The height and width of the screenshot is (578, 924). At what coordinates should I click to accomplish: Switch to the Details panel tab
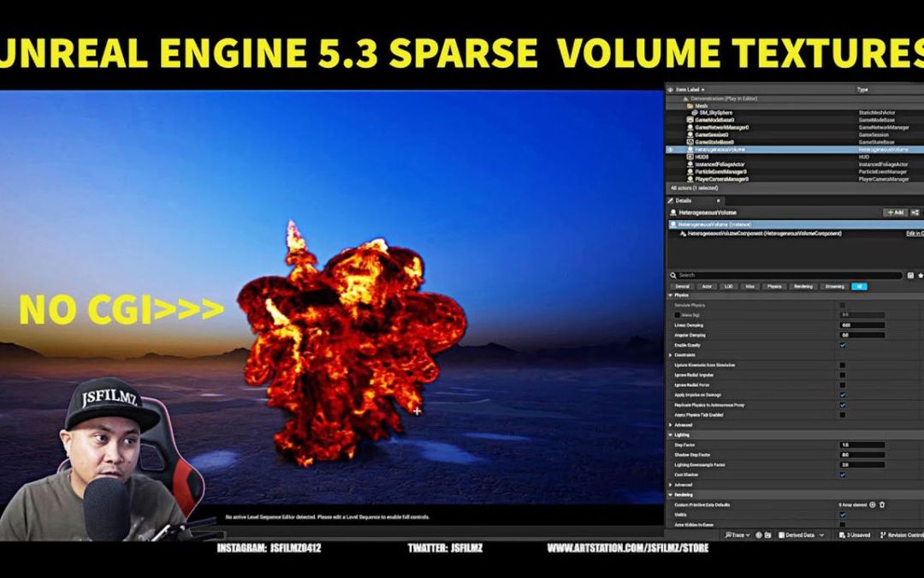click(x=684, y=200)
